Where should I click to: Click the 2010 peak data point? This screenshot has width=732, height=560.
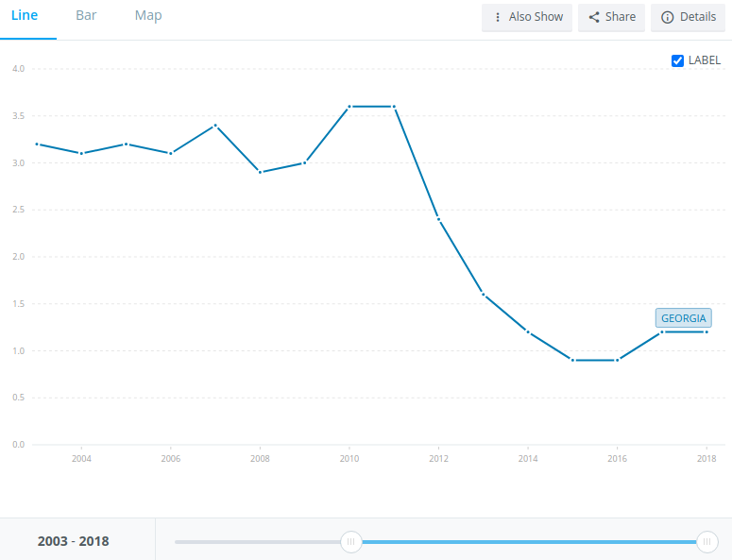click(349, 107)
